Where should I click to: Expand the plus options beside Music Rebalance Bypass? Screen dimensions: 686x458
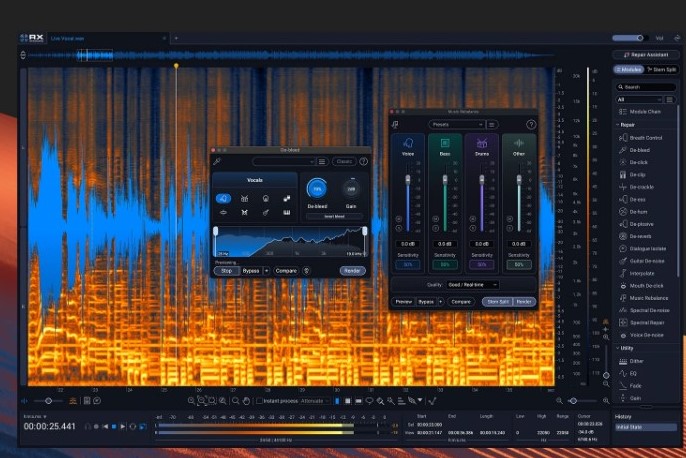pyautogui.click(x=440, y=302)
